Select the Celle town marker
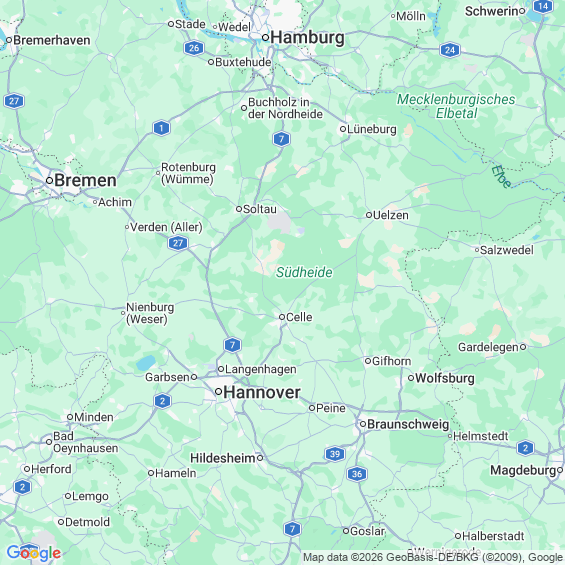Image resolution: width=565 pixels, height=565 pixels. (282, 317)
